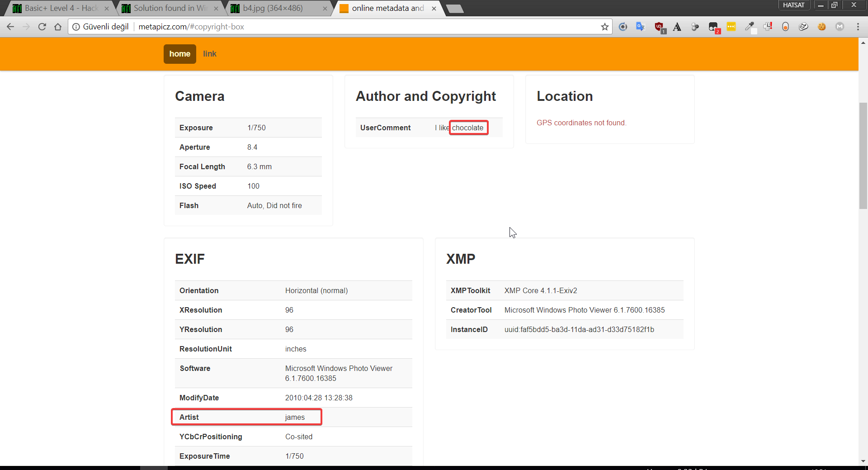The height and width of the screenshot is (470, 868).
Task: Click the page vertical scrollbar thumb
Action: tap(863, 156)
